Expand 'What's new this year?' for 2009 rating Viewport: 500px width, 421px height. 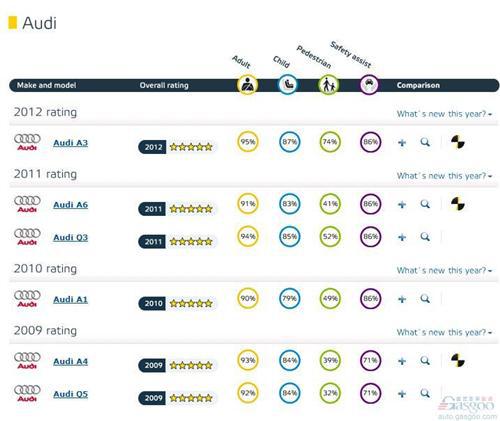coord(444,332)
